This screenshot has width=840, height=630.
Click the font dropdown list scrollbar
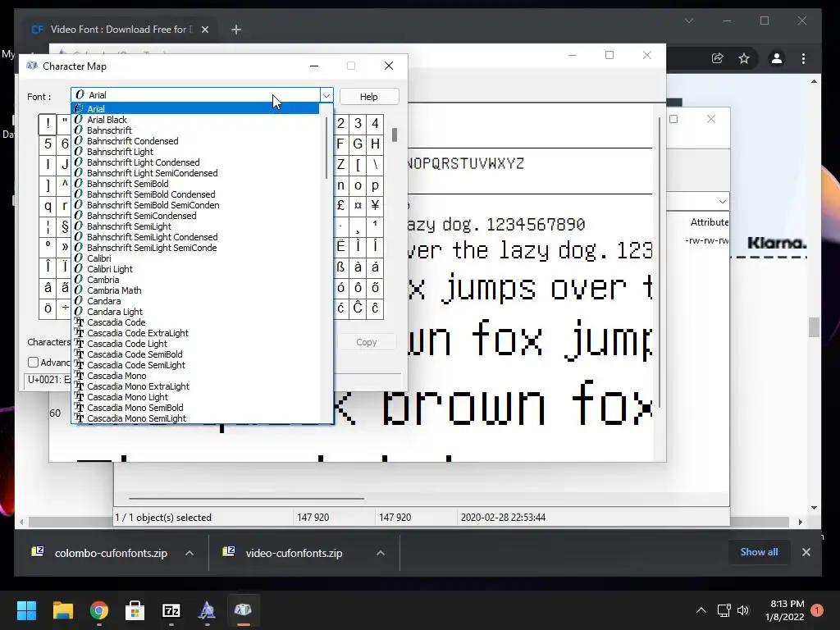tap(326, 148)
